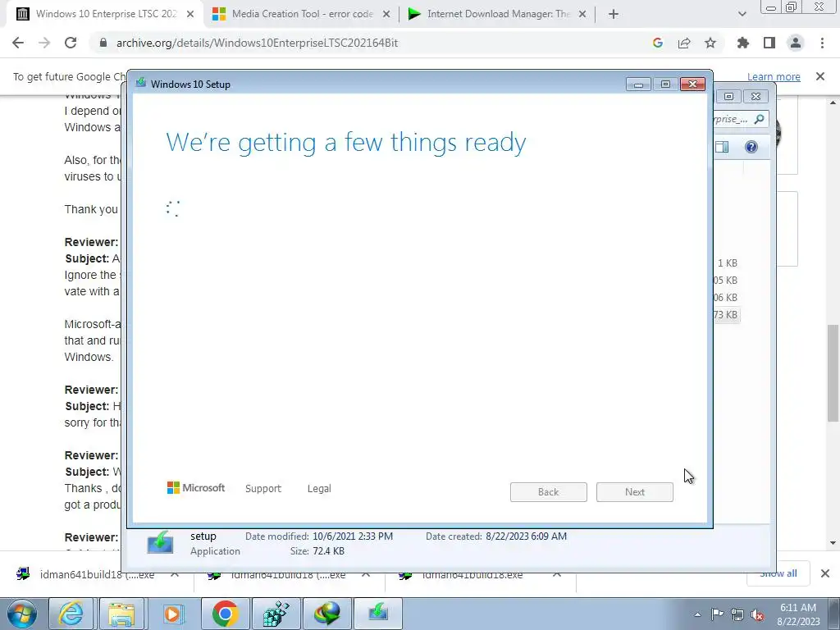The image size is (840, 630).
Task: Open the registry cubes taskbar icon
Action: coord(276,614)
